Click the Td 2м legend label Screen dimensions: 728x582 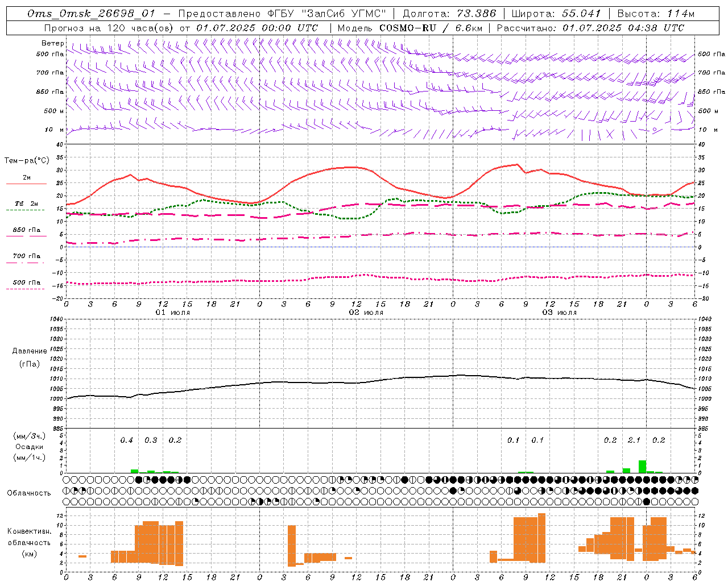pyautogui.click(x=27, y=203)
